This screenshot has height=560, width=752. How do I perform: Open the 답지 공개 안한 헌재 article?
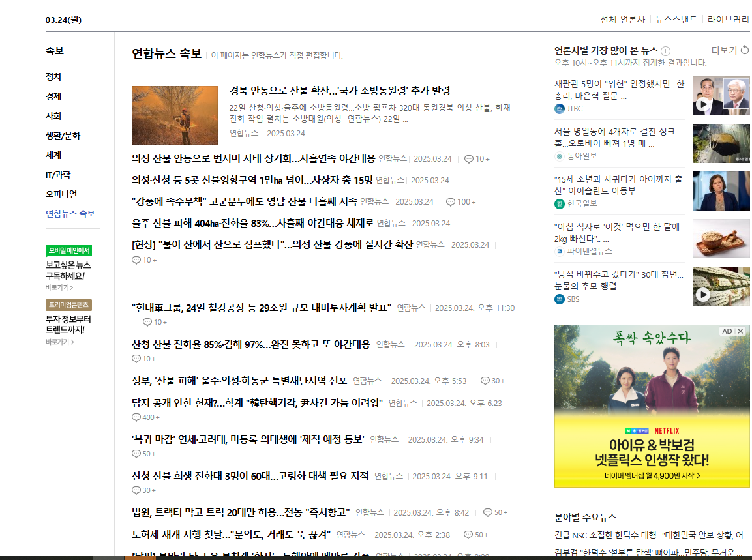(x=257, y=403)
